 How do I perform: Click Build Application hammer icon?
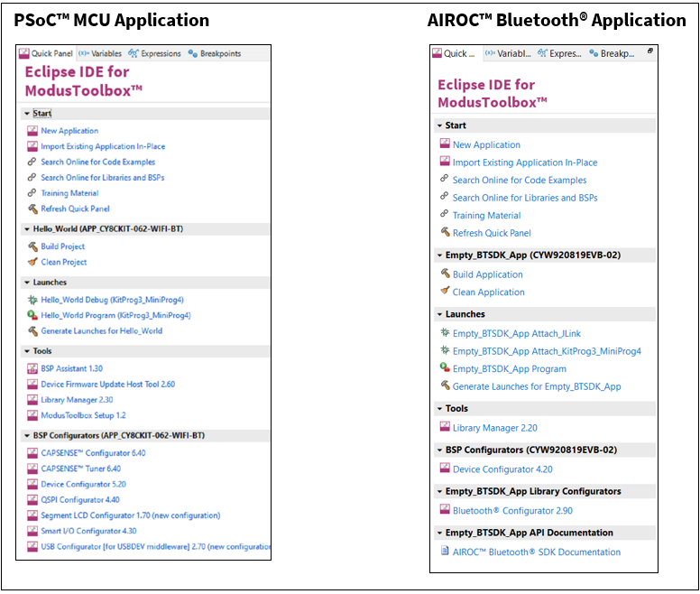point(445,274)
